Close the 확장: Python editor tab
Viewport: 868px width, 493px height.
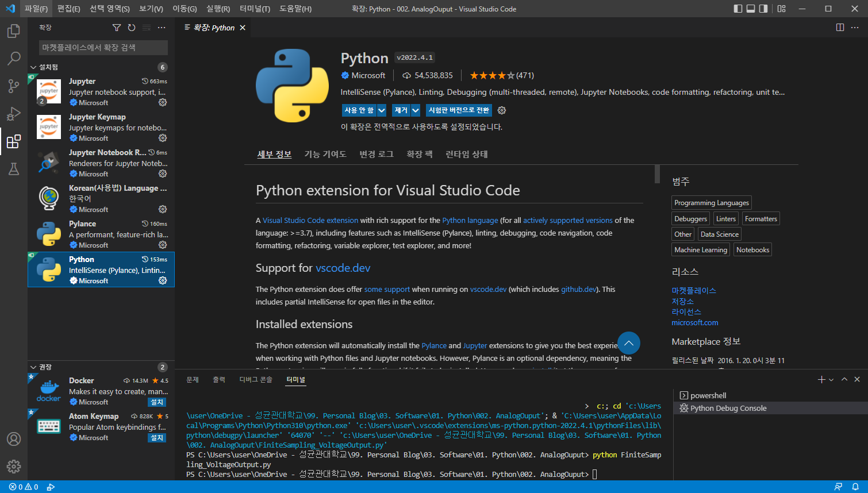tap(243, 28)
